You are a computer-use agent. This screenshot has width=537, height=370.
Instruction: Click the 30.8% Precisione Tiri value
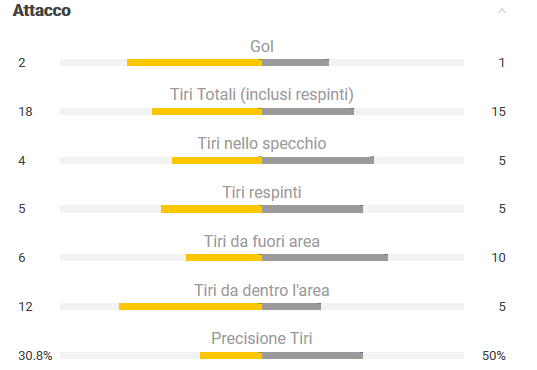pos(35,356)
